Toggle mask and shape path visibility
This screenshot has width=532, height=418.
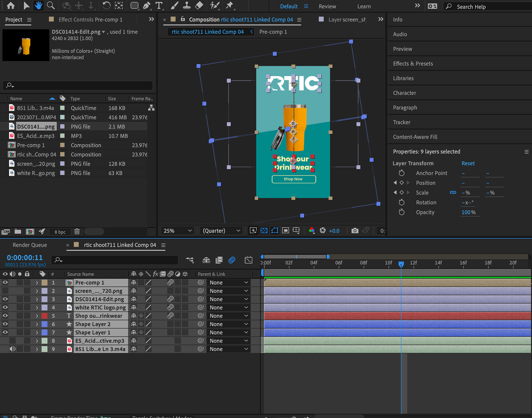[275, 230]
